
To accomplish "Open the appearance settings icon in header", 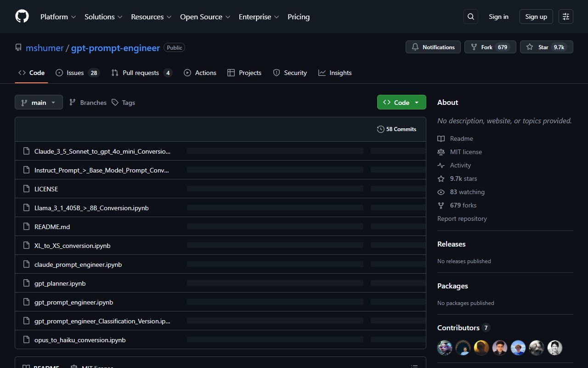I will [566, 17].
